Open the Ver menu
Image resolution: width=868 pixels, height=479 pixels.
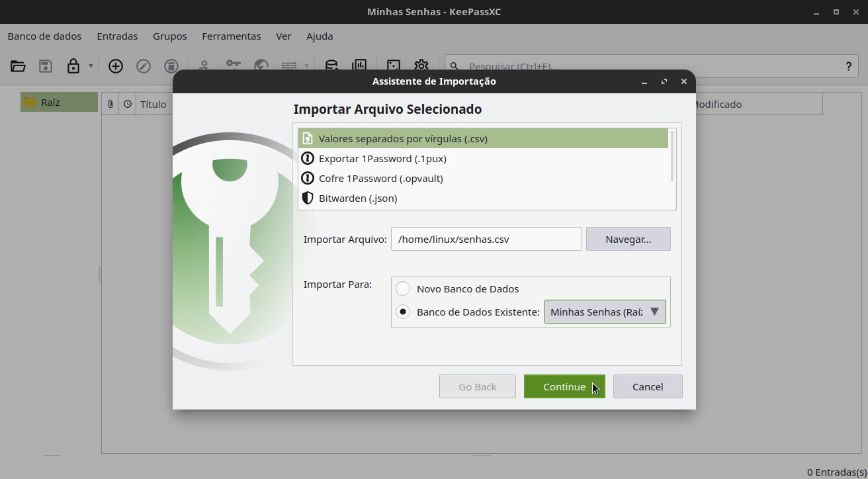click(284, 36)
